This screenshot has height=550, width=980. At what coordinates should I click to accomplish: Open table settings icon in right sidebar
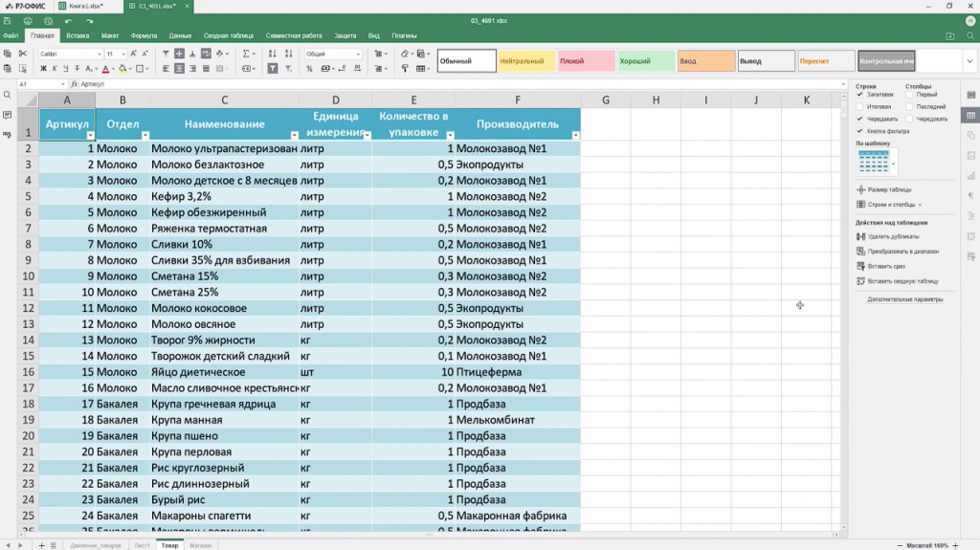click(x=970, y=115)
